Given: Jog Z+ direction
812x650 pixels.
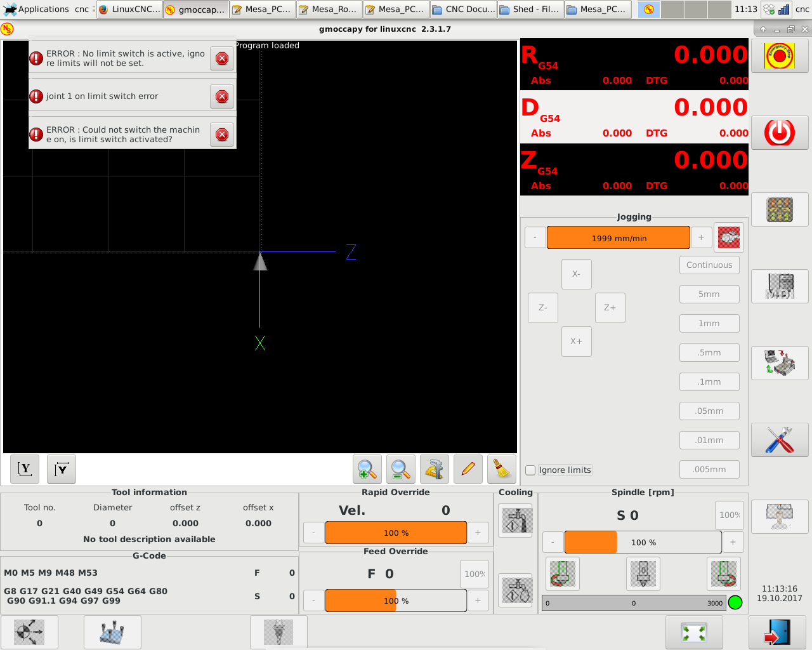Looking at the screenshot, I should click(x=610, y=308).
